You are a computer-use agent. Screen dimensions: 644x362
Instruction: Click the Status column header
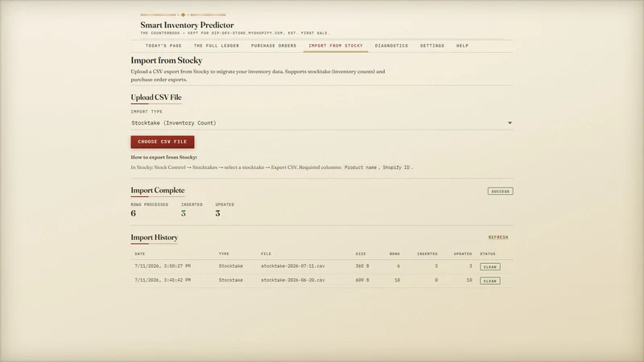488,253
